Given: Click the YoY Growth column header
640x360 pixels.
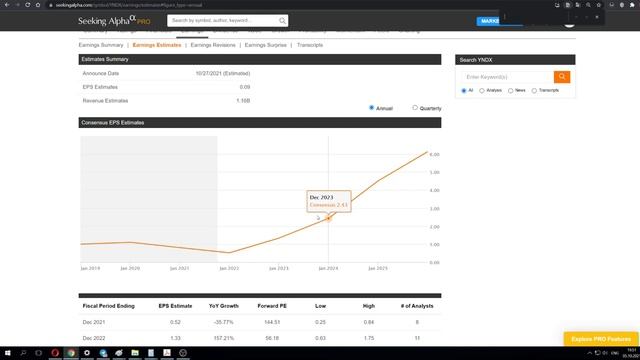Looking at the screenshot, I should (224, 306).
